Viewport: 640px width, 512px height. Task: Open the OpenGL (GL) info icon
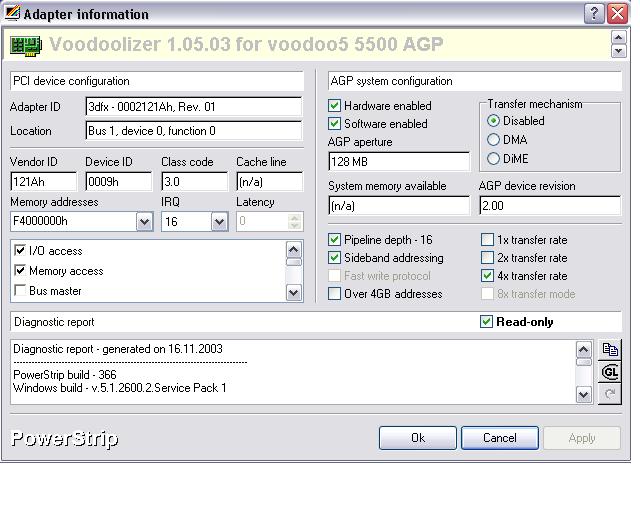point(610,372)
